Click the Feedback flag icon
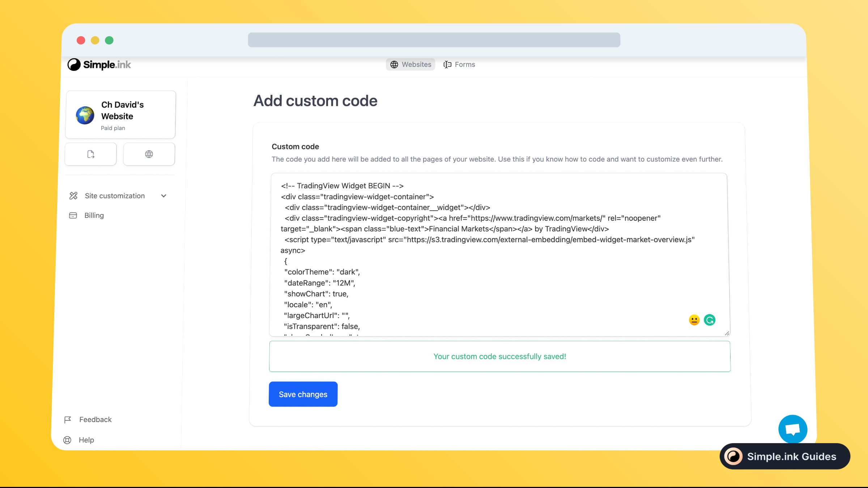 [x=68, y=420]
